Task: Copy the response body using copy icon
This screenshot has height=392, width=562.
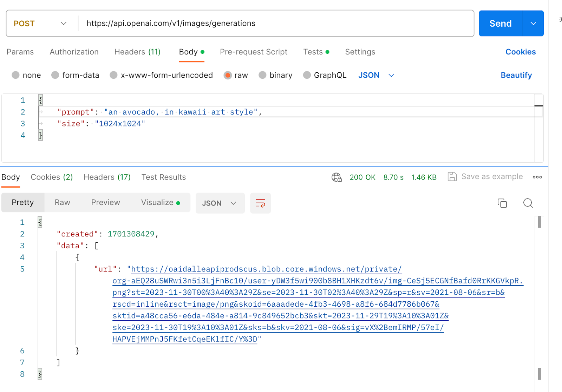Action: coord(502,203)
